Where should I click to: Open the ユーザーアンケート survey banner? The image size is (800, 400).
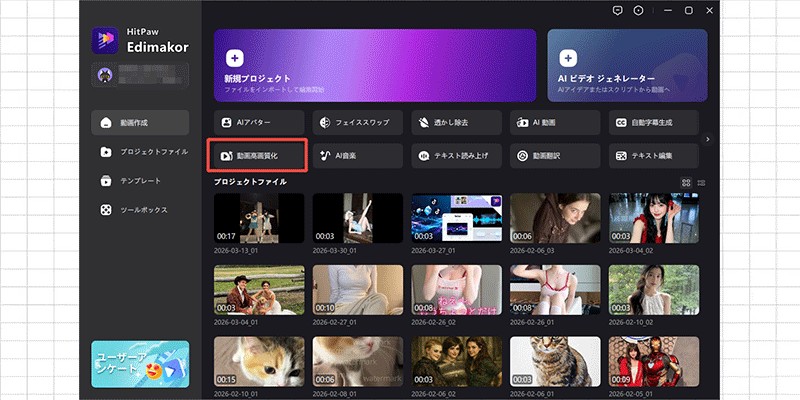pyautogui.click(x=140, y=364)
